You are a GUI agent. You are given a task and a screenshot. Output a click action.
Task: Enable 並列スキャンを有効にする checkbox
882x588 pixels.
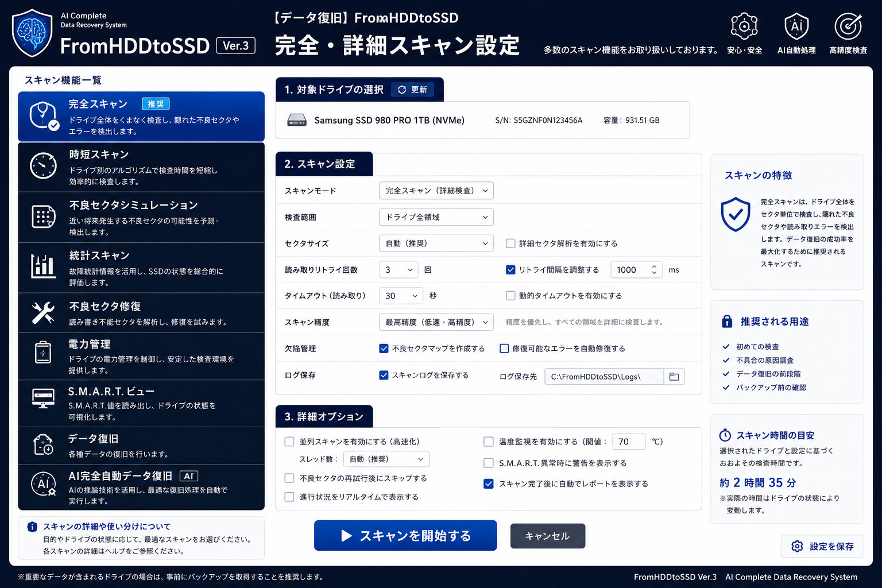click(289, 442)
